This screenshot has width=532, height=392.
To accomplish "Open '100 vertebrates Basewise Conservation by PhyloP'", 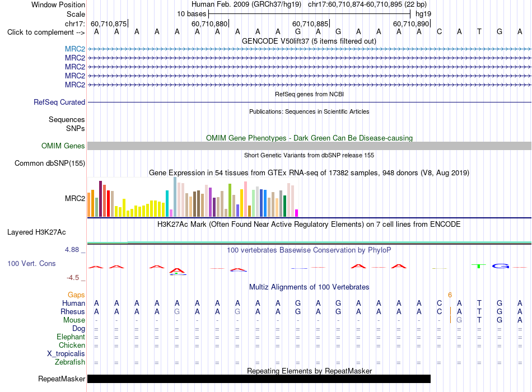I will click(309, 250).
